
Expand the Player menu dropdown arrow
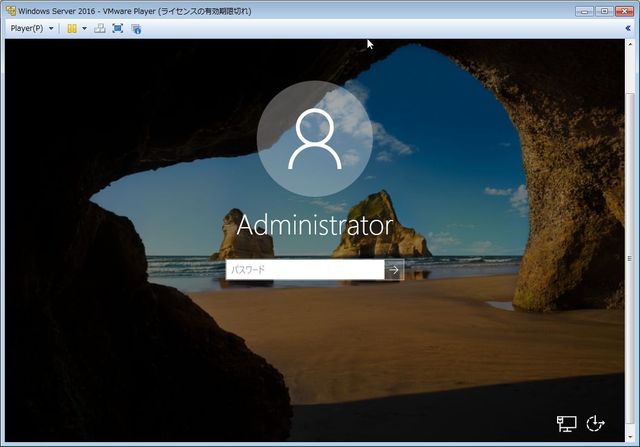(x=51, y=29)
